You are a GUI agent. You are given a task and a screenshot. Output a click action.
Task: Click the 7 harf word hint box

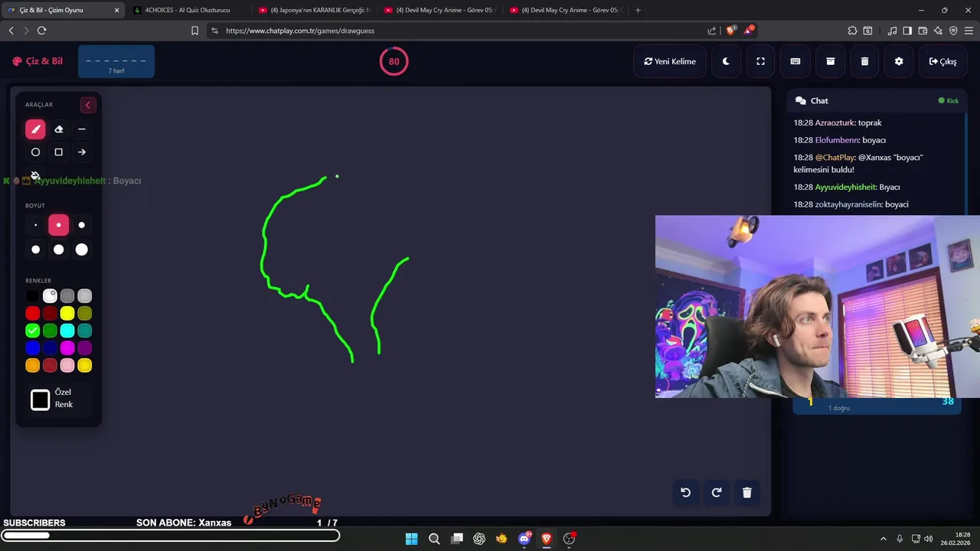[x=116, y=61]
